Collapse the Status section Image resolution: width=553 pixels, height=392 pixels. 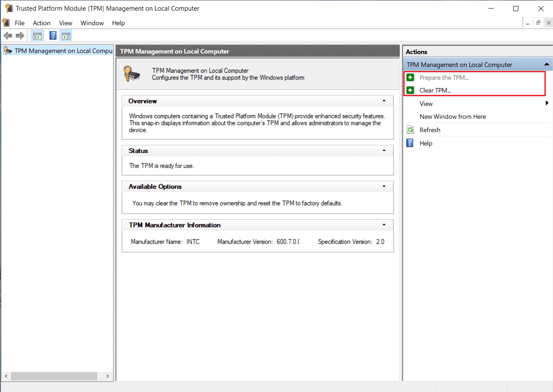384,150
